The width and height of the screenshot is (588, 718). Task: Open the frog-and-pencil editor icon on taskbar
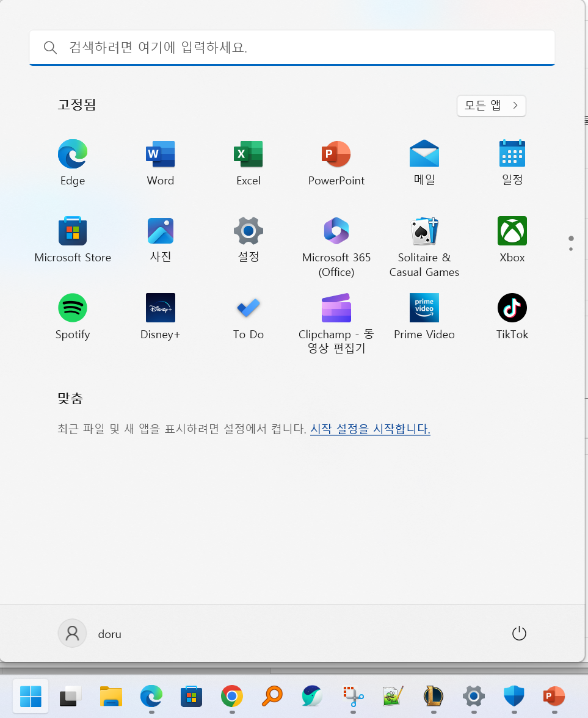(x=393, y=697)
